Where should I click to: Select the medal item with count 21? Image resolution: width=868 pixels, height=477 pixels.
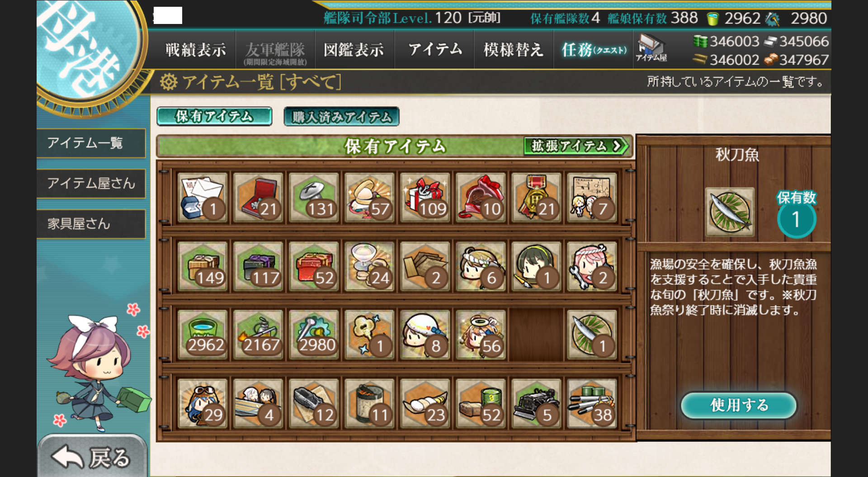pyautogui.click(x=536, y=198)
